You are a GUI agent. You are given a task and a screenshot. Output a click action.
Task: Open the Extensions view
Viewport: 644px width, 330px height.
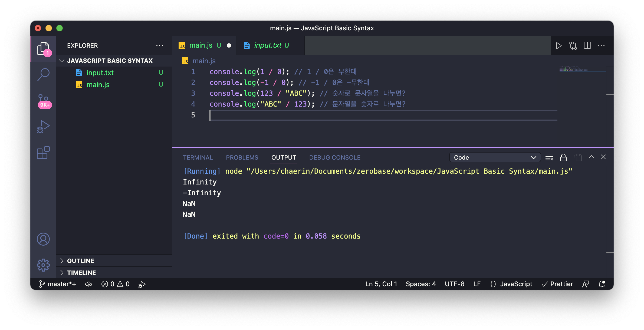click(x=43, y=153)
